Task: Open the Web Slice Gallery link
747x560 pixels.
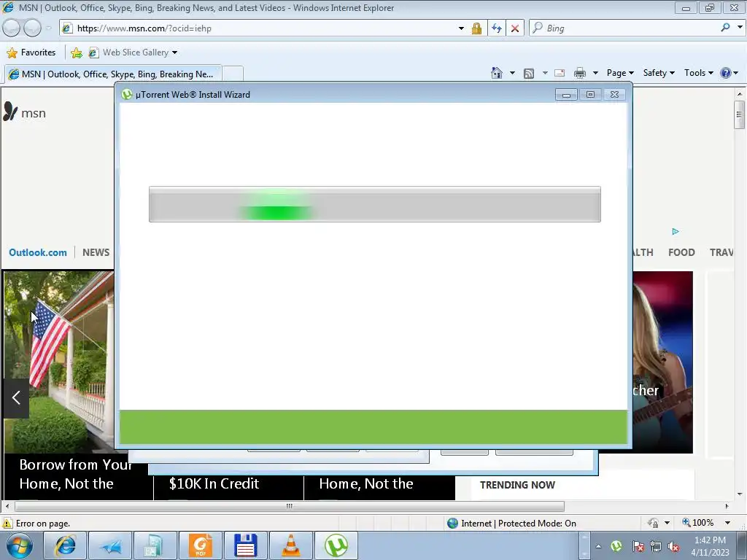Action: [133, 52]
